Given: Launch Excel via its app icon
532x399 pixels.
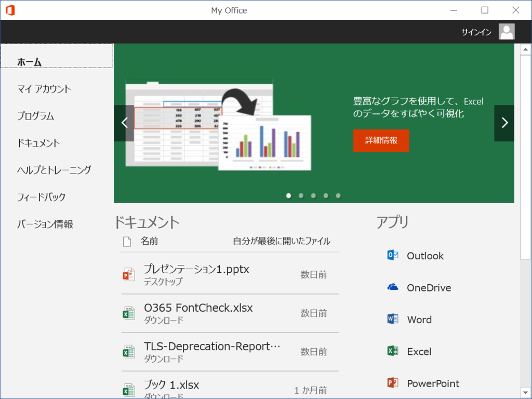Looking at the screenshot, I should point(393,351).
